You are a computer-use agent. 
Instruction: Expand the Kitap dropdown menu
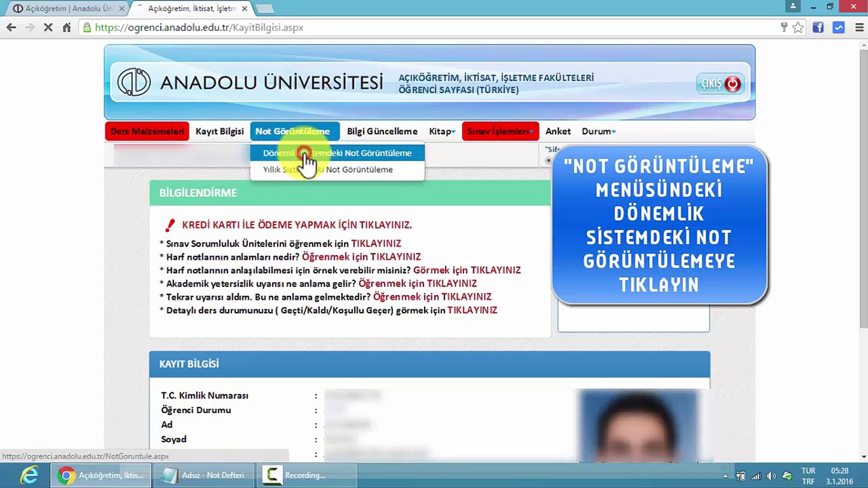tap(442, 131)
